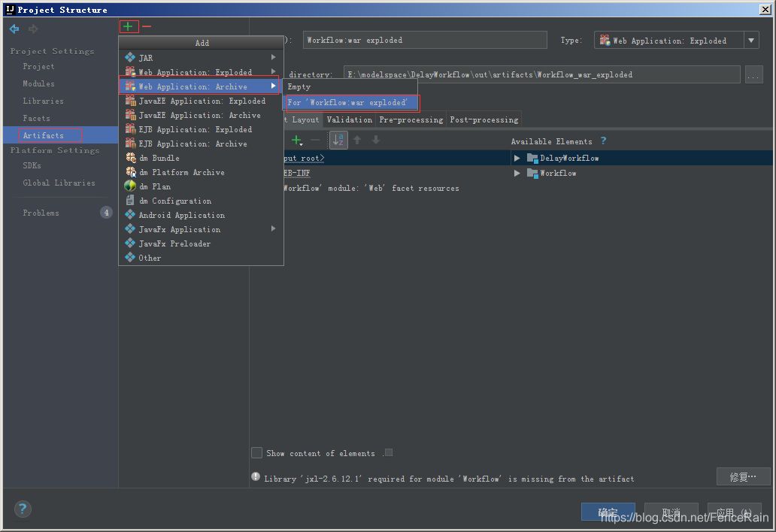
Task: Click the Other artifact type icon
Action: point(130,258)
